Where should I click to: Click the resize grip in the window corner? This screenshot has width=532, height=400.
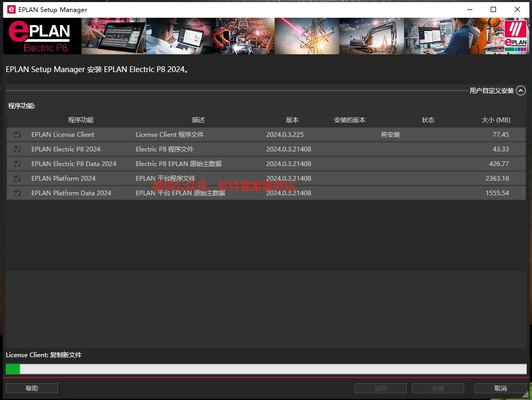[x=526, y=395]
